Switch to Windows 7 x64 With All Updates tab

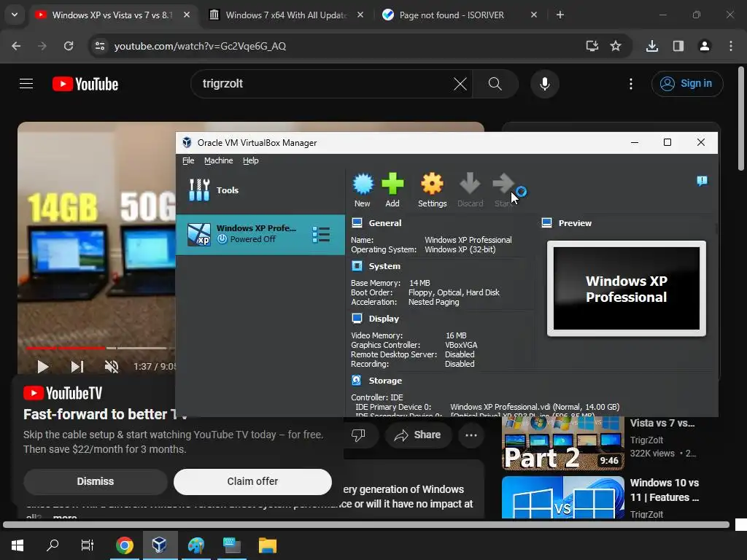coord(285,15)
